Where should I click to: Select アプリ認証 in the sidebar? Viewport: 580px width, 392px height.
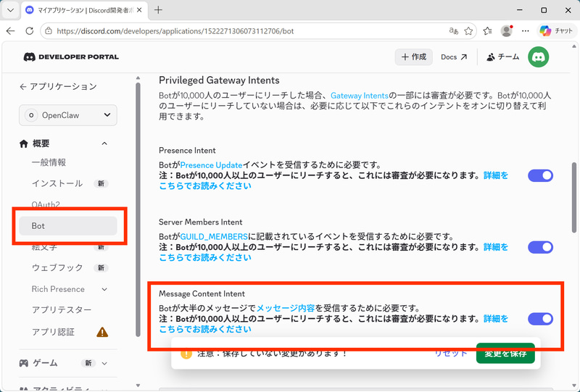[x=53, y=332]
